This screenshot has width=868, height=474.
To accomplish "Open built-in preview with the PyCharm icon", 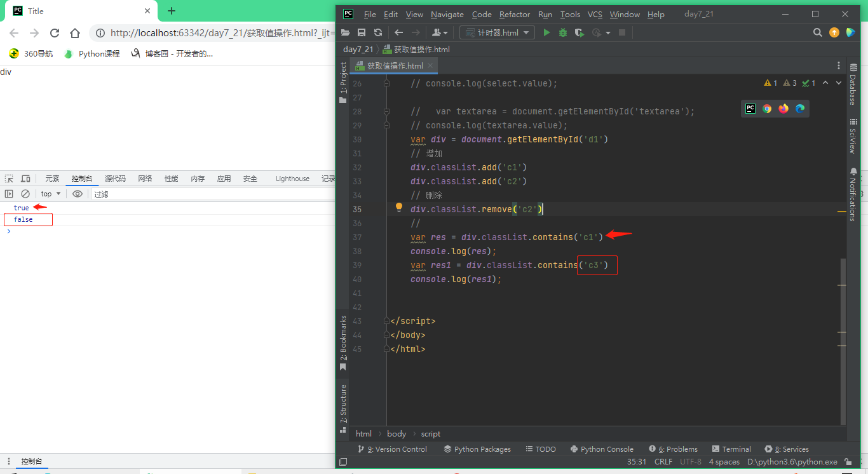I will click(750, 109).
